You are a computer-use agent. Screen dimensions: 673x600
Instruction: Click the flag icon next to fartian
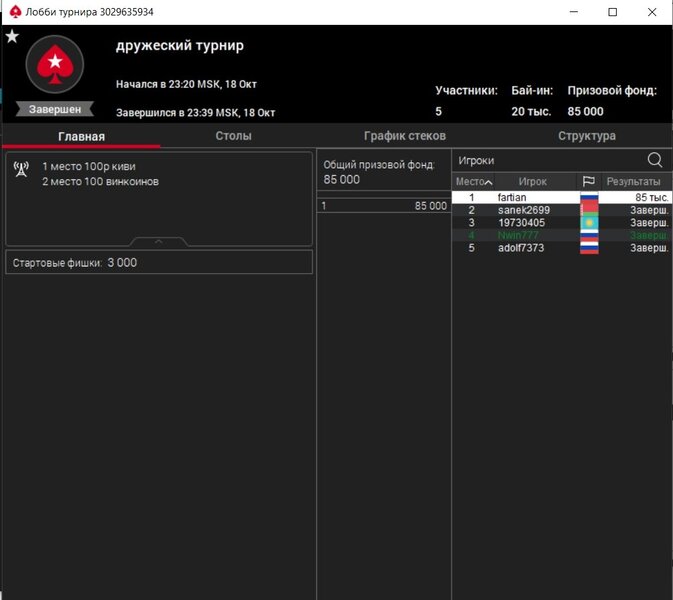pos(589,198)
